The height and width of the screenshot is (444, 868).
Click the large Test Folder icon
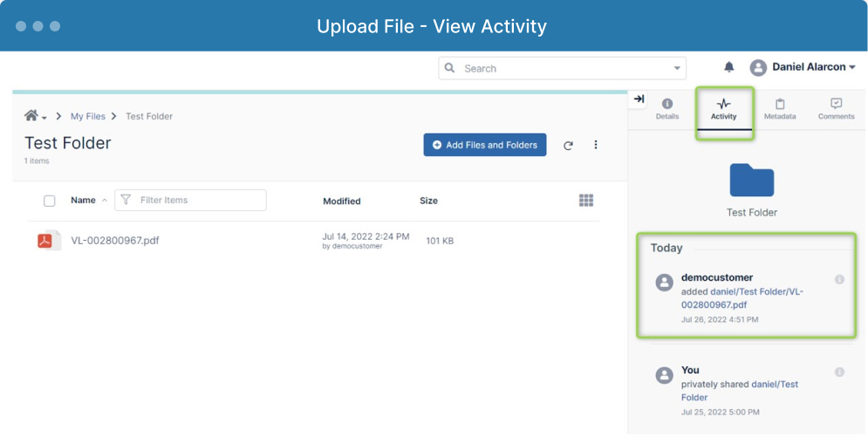click(x=752, y=180)
